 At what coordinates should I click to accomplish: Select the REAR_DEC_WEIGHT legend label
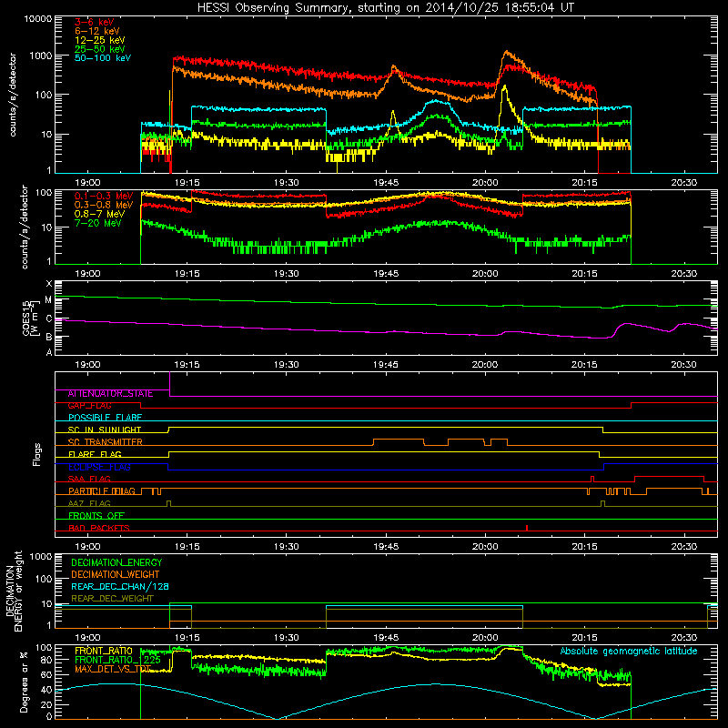tap(112, 599)
